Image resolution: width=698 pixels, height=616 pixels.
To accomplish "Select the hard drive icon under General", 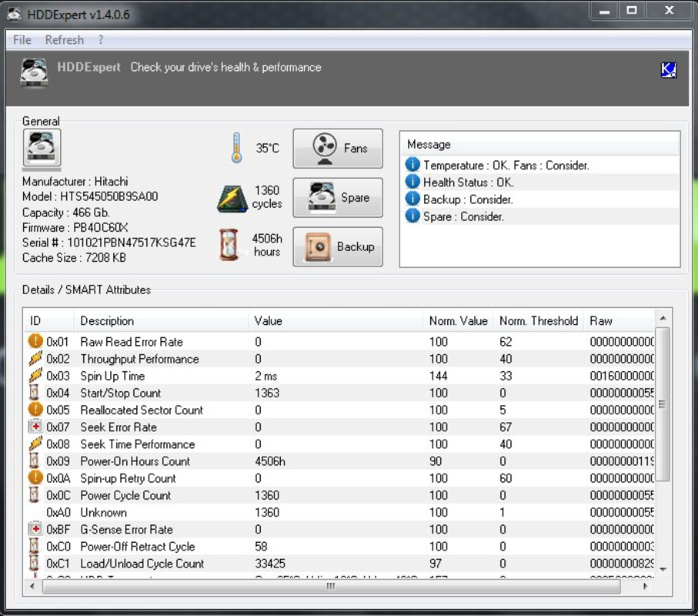I will (x=42, y=147).
